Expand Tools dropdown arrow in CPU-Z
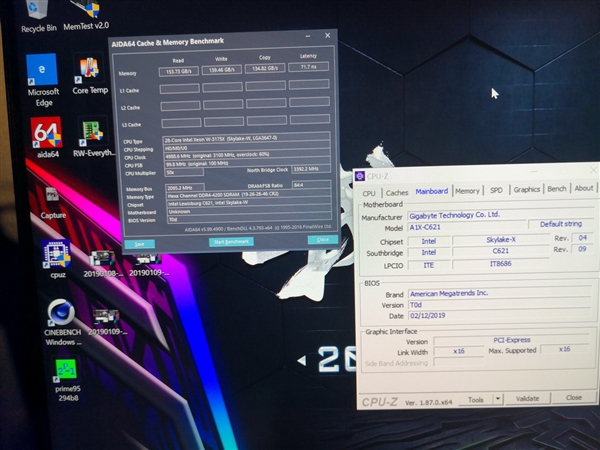The height and width of the screenshot is (450, 600). [x=497, y=399]
